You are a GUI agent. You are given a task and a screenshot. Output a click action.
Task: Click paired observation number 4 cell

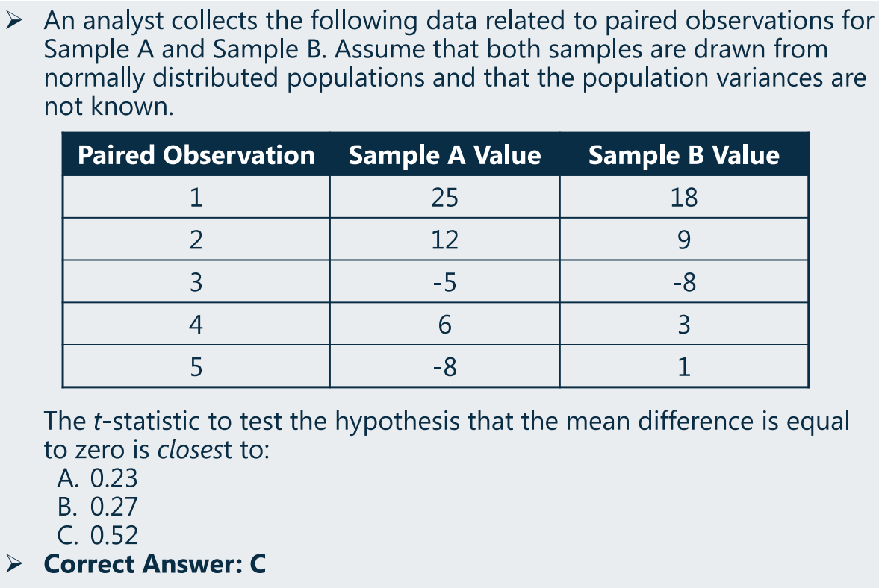(196, 325)
